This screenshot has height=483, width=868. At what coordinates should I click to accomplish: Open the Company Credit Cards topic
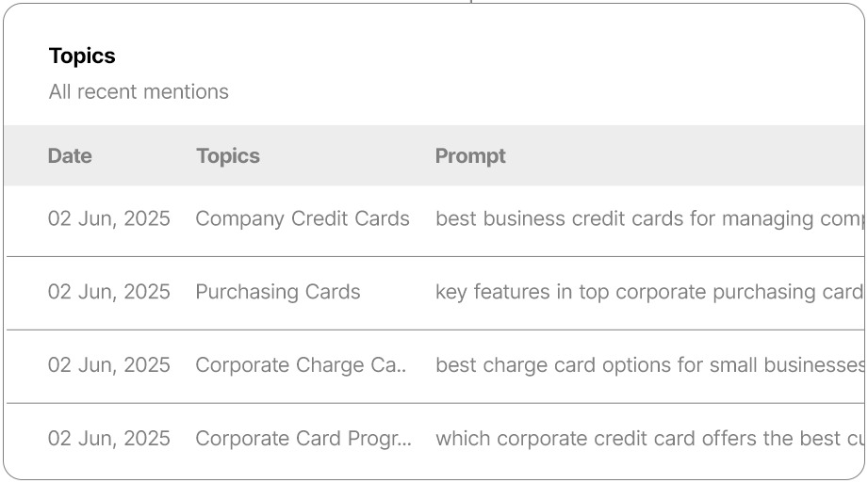[302, 219]
